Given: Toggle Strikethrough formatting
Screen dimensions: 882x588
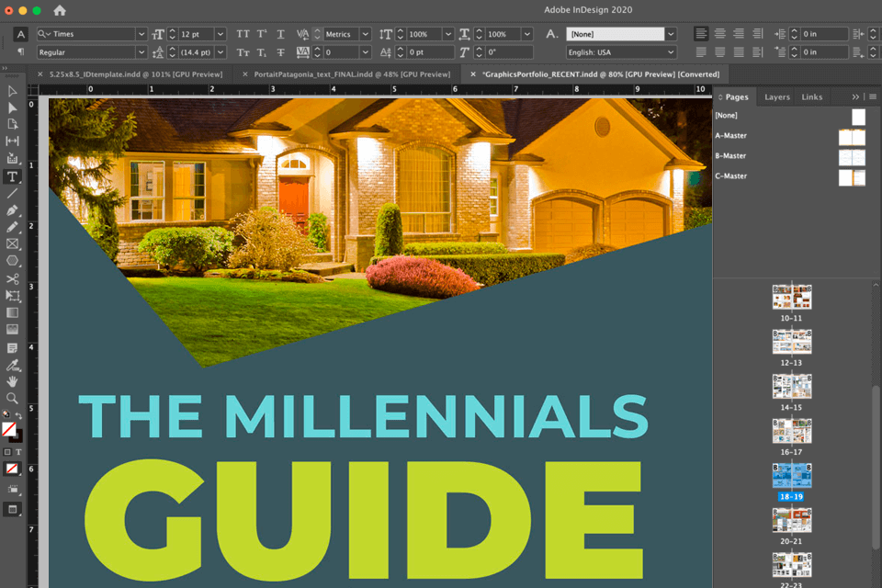Looking at the screenshot, I should coord(281,52).
